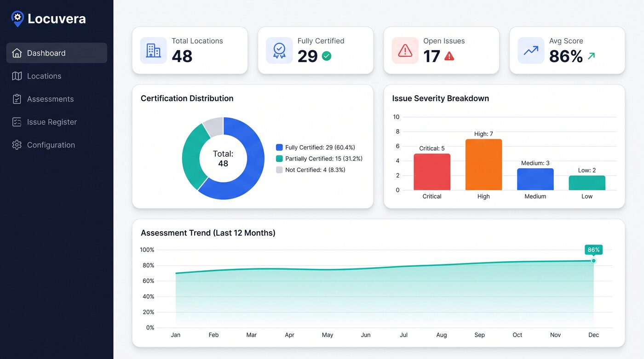Click the green up arrow beside 86%
Viewport: 644px width, 359px height.
[x=591, y=56]
